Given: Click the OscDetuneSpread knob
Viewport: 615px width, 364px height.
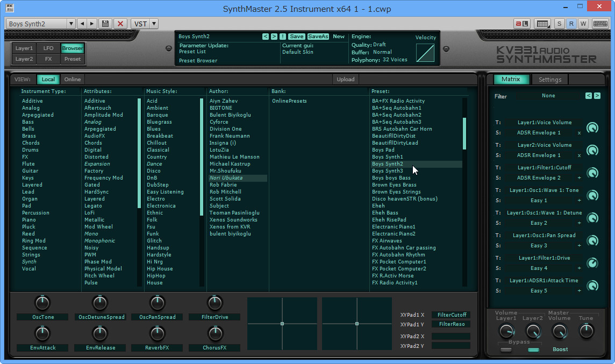Looking at the screenshot, I should click(99, 303).
